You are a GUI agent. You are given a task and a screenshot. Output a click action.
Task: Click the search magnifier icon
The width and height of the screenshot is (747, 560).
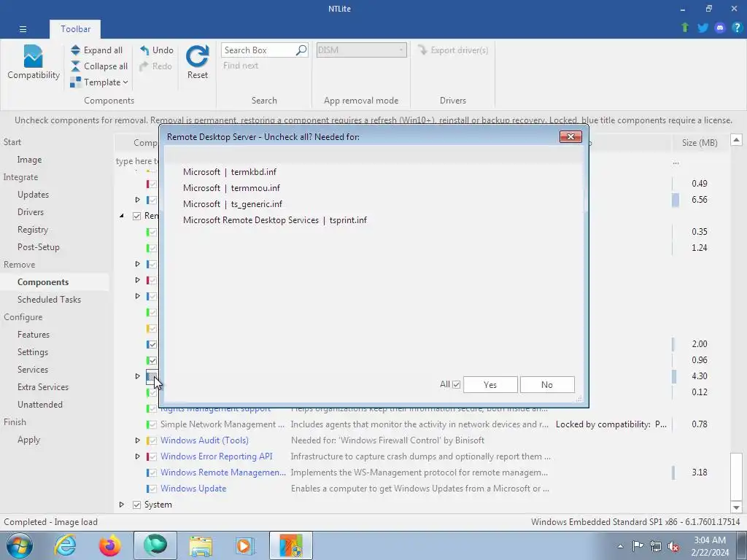coord(301,50)
